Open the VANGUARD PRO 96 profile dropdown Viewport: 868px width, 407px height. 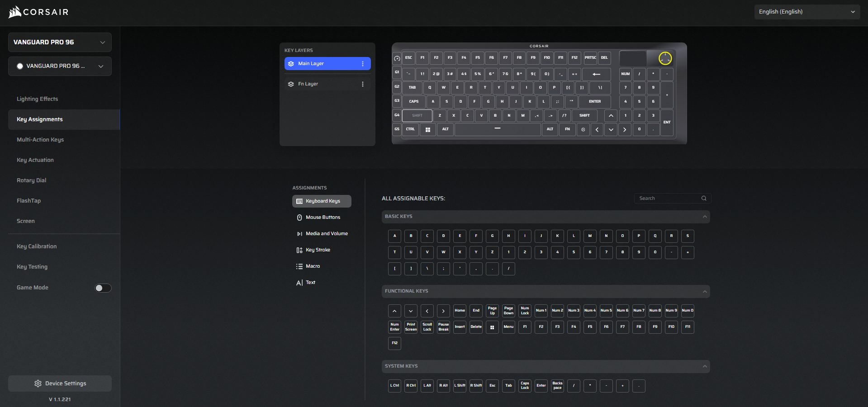(x=60, y=66)
